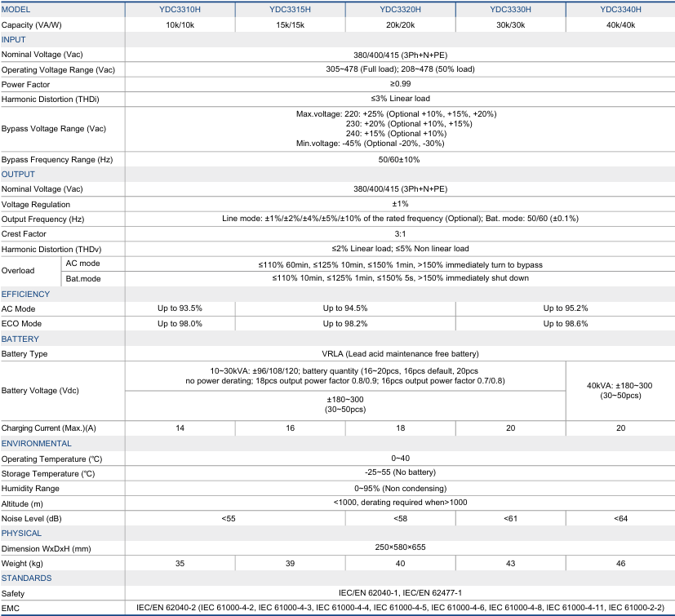
Task: Click the YDC3340H model header
Action: click(621, 10)
